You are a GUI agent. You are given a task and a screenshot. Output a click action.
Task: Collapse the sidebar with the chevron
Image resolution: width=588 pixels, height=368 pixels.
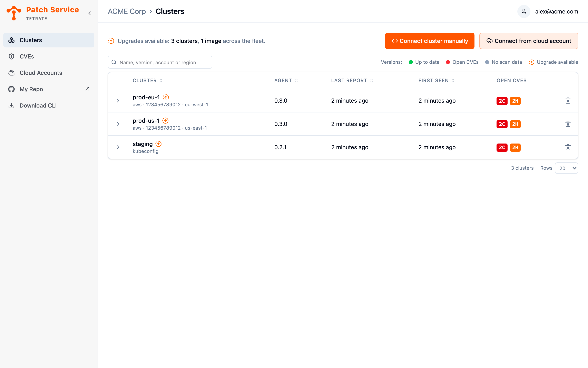[x=89, y=13]
